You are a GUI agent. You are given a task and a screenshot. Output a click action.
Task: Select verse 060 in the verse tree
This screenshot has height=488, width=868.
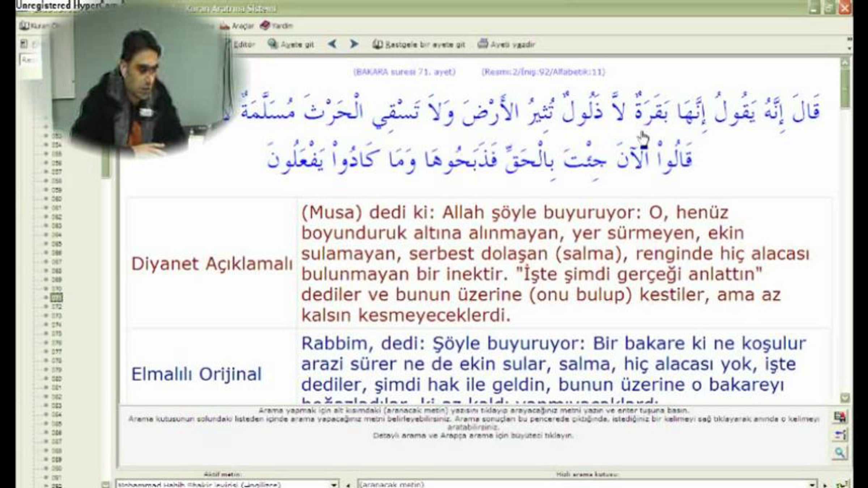tap(56, 198)
